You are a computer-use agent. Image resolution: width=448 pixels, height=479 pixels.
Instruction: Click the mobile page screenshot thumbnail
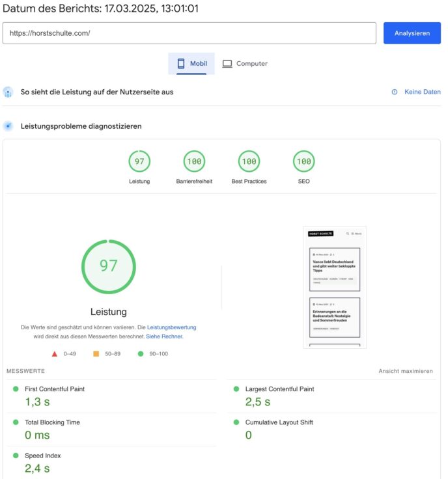click(x=335, y=287)
